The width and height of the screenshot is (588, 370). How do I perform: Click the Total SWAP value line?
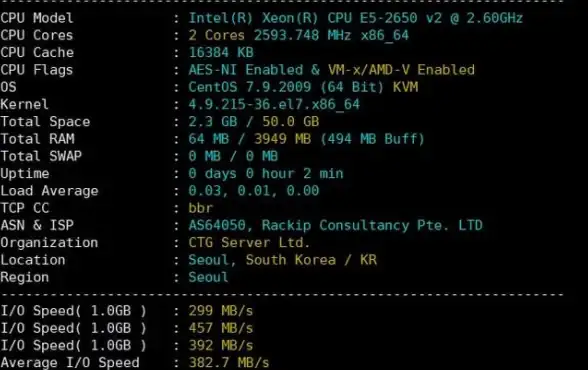[x=233, y=156]
